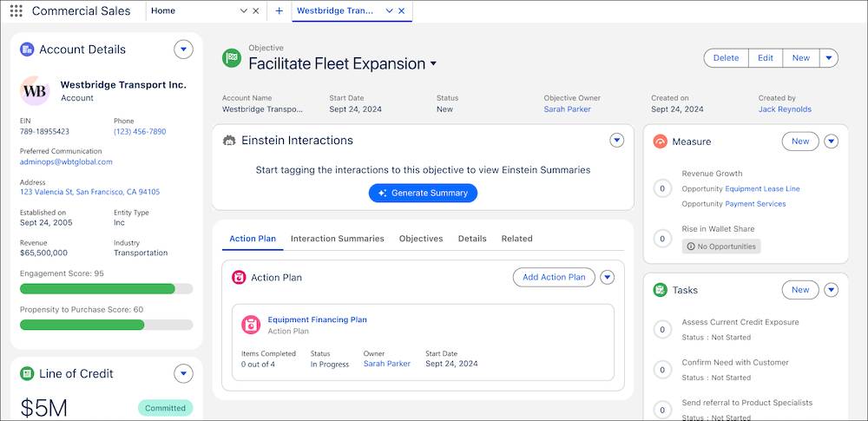Expand the Account Details dropdown menu

coord(183,49)
